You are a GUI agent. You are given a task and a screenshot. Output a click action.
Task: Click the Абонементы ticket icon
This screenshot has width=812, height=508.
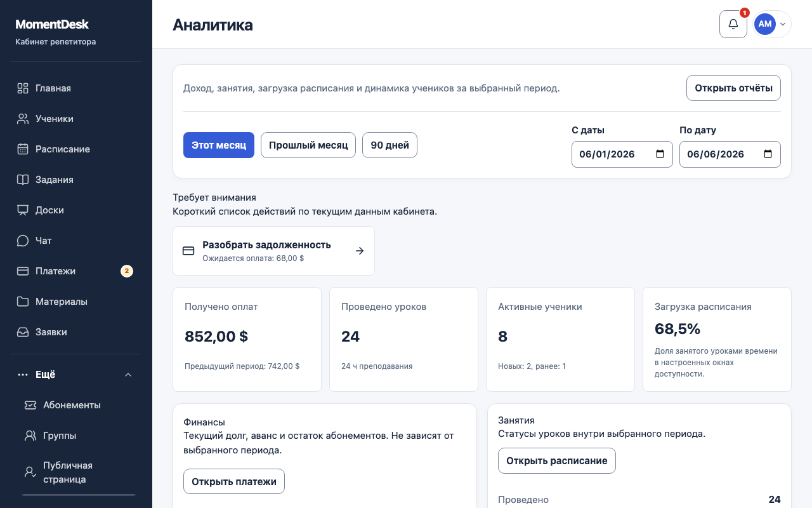coord(30,405)
